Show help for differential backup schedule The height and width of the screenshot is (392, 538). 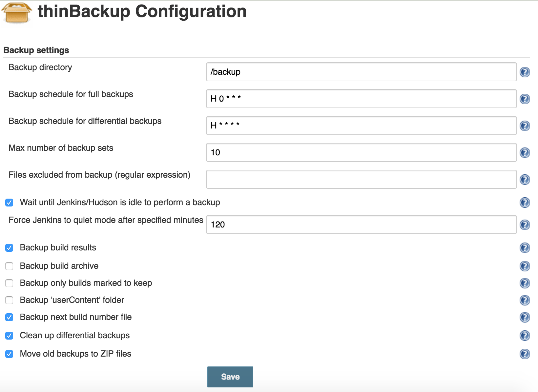(525, 126)
